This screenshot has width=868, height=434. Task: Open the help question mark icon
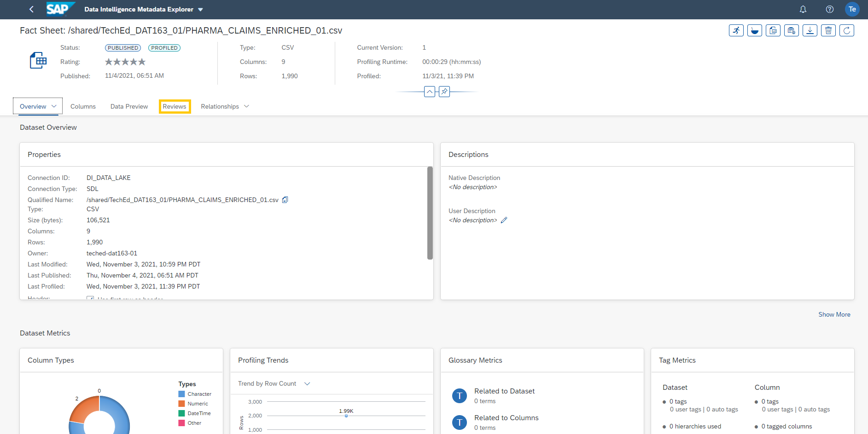click(x=830, y=9)
